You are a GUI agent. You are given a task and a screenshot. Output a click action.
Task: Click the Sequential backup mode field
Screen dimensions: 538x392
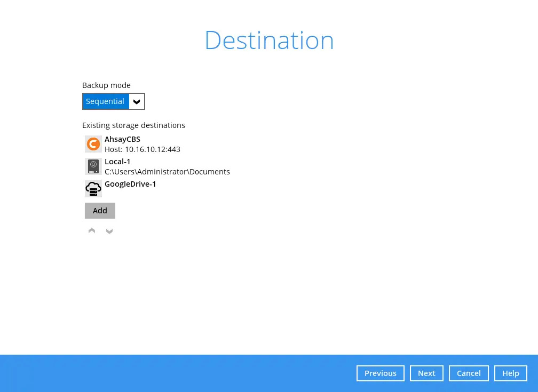tap(106, 101)
